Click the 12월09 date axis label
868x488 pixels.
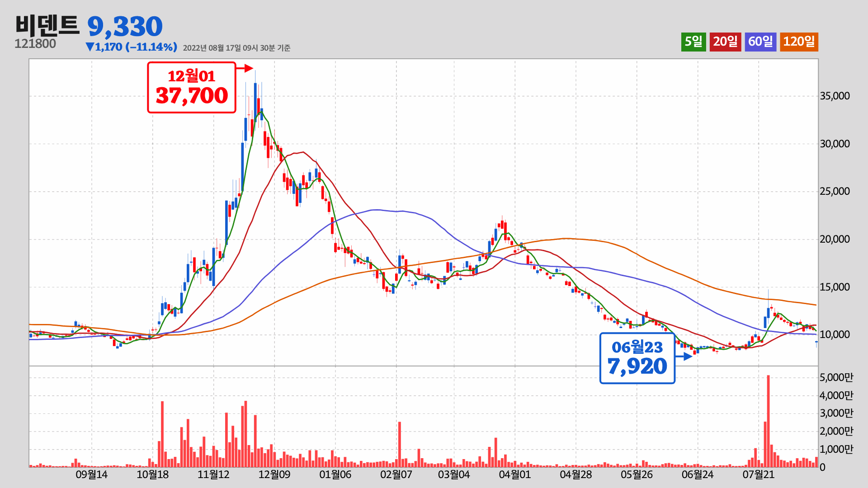(274, 474)
